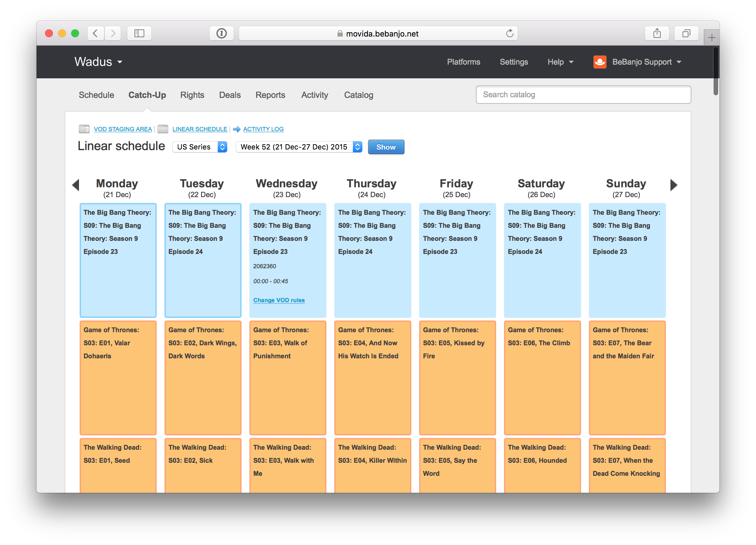Viewport: 756px width, 545px height.
Task: Show all tabs with tab overview icon
Action: pos(686,33)
